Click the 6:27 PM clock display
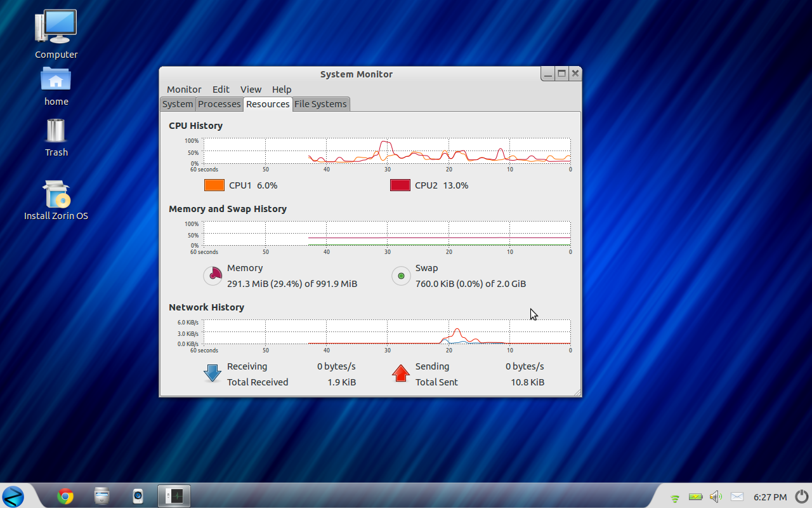This screenshot has width=812, height=508. pyautogui.click(x=770, y=497)
